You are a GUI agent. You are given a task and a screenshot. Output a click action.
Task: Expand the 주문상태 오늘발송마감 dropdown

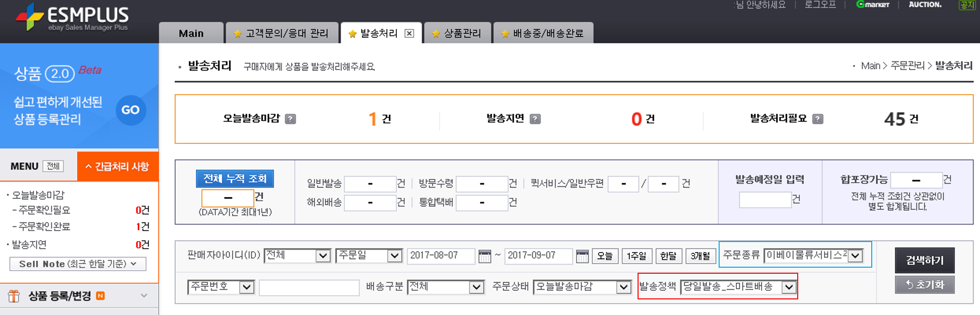click(x=582, y=287)
